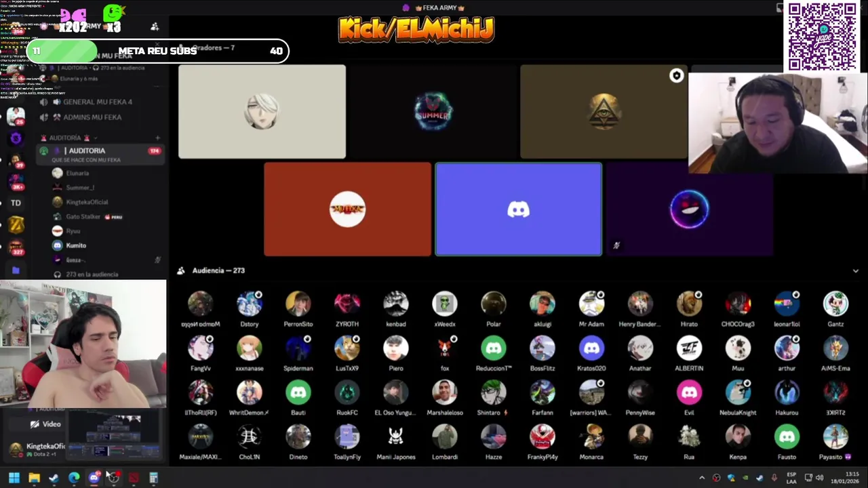
Task: Switch to Discord in the taskbar
Action: [x=94, y=478]
